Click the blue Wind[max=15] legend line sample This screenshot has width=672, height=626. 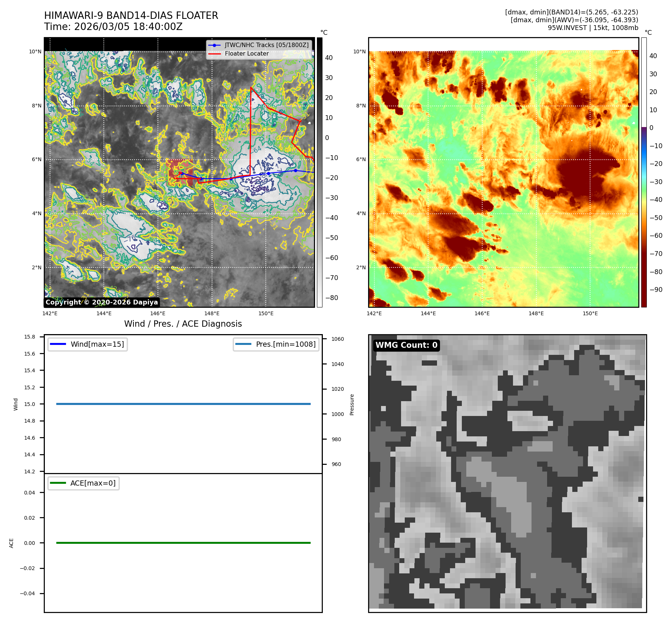[x=58, y=344]
